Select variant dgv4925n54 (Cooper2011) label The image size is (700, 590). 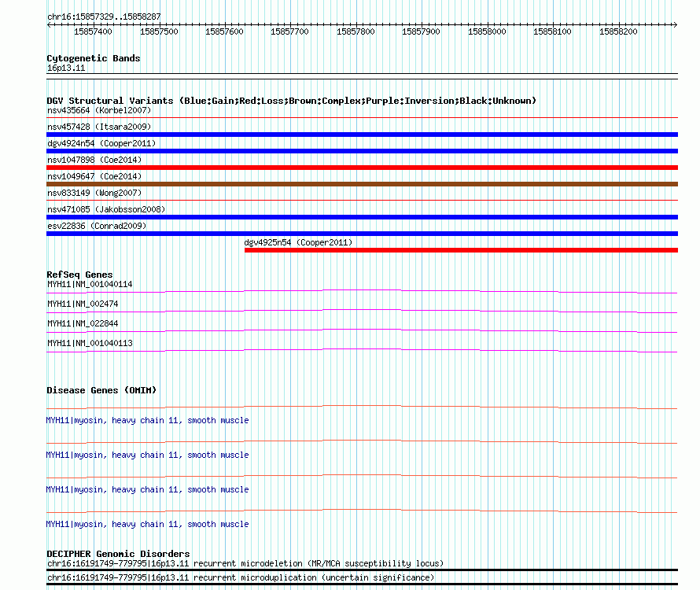298,242
